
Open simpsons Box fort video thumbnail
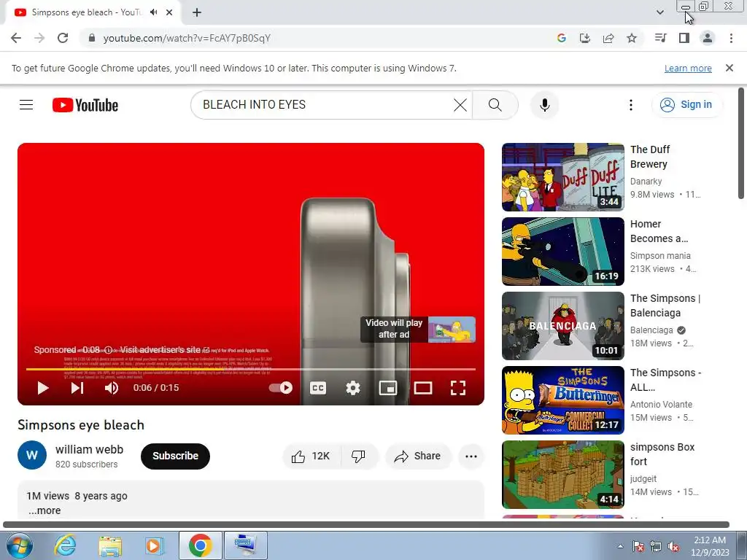point(562,474)
